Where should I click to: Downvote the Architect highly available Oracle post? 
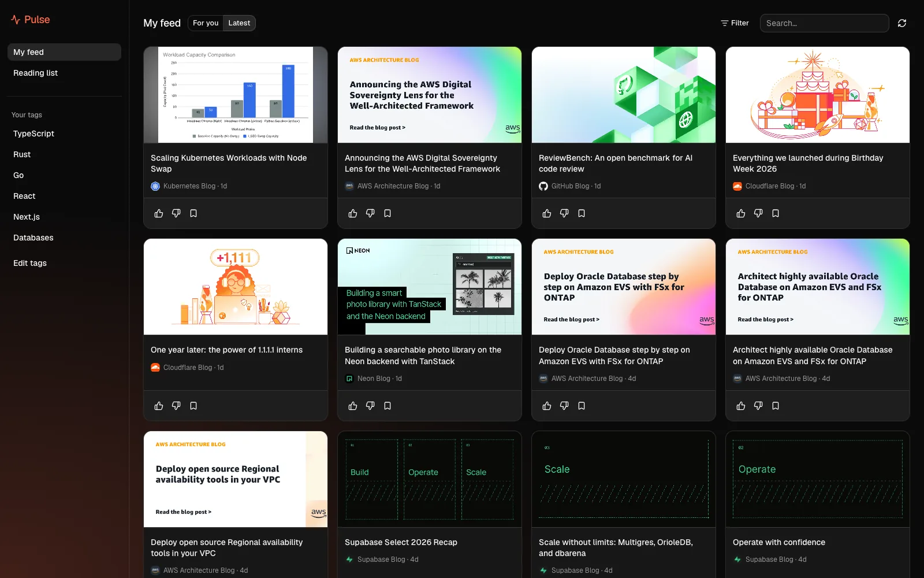pyautogui.click(x=758, y=406)
